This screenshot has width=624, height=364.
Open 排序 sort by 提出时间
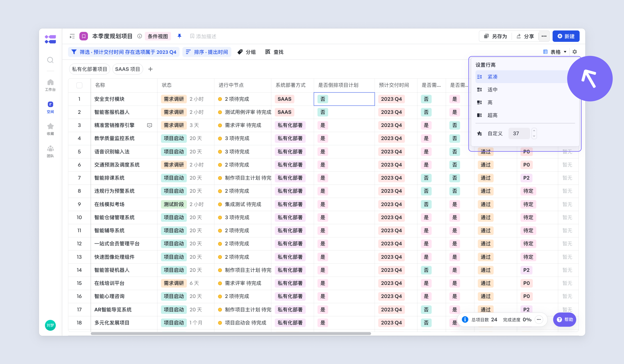coord(207,52)
